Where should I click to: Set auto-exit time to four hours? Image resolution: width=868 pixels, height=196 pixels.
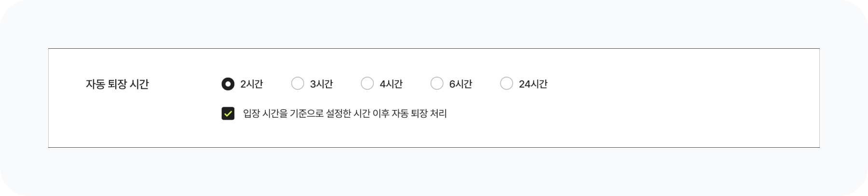click(367, 84)
